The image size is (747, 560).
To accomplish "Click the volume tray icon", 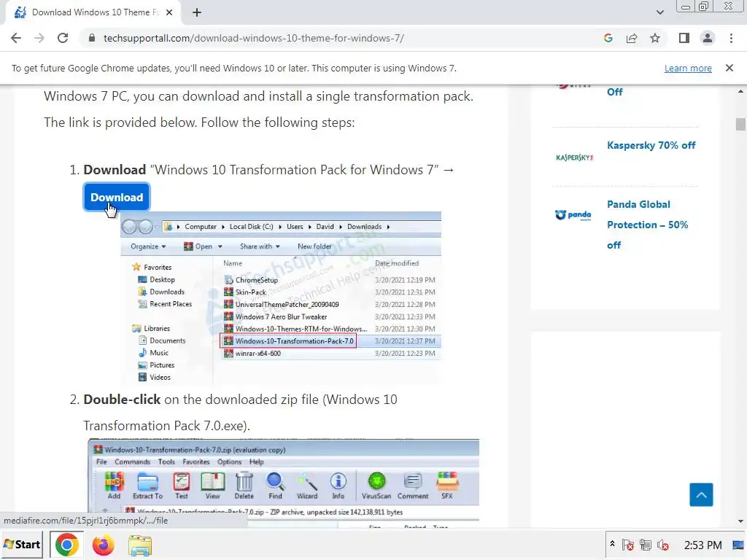I will (x=662, y=545).
